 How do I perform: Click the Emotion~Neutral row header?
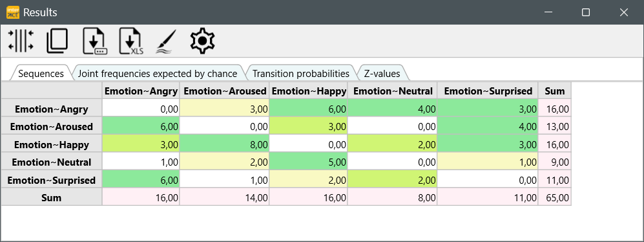[x=51, y=162]
